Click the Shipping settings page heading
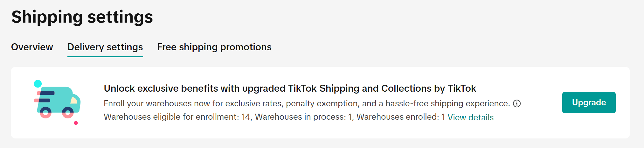 [82, 17]
